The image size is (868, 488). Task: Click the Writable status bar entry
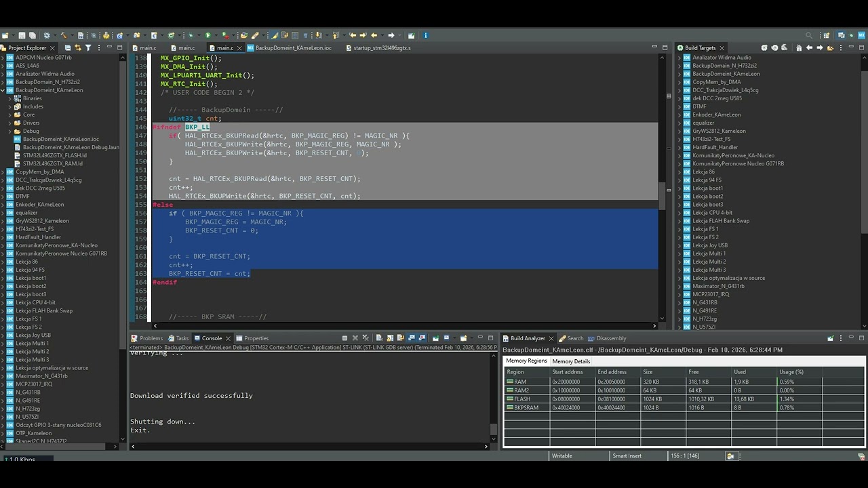click(562, 455)
